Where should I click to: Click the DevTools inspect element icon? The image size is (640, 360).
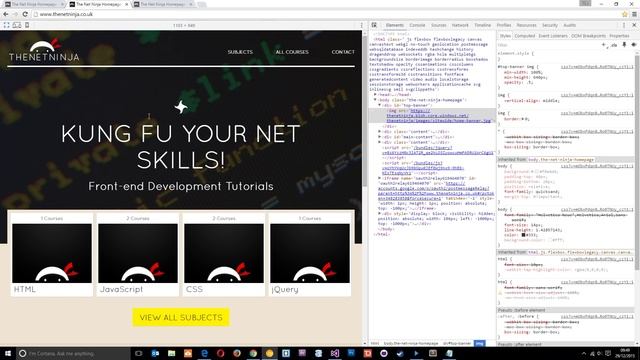[x=374, y=25]
